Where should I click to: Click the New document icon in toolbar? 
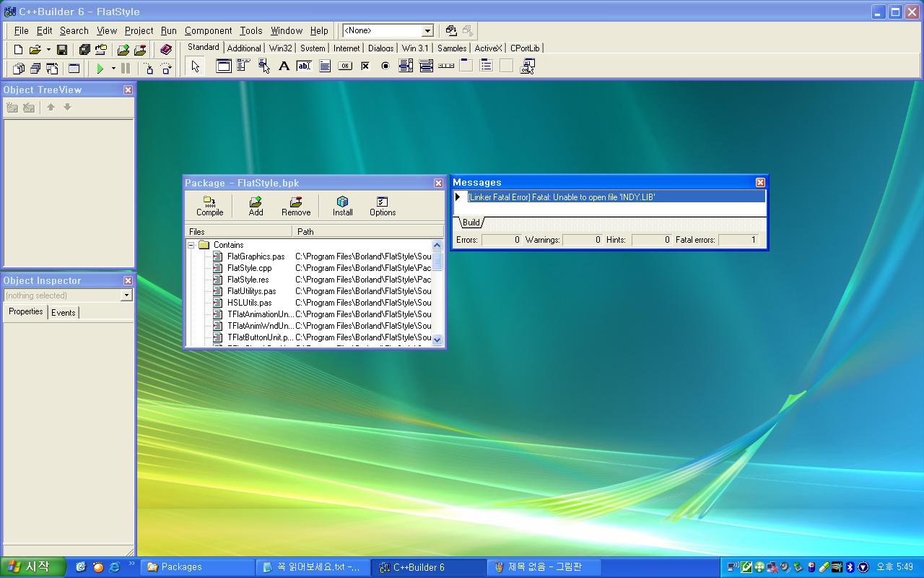tap(18, 50)
